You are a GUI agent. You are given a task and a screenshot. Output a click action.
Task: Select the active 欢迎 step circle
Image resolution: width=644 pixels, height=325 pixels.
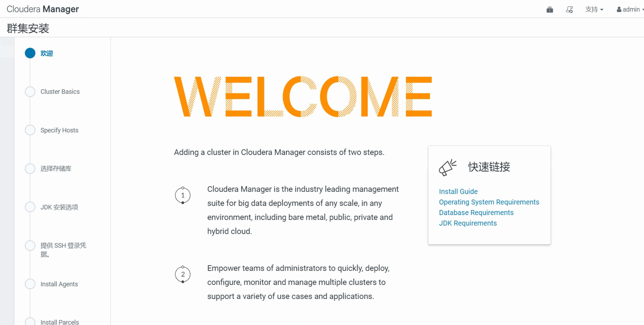(30, 53)
